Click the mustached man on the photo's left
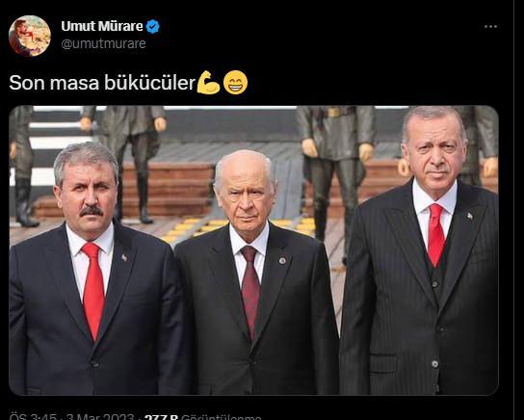The height and width of the screenshot is (420, 524). (93, 267)
